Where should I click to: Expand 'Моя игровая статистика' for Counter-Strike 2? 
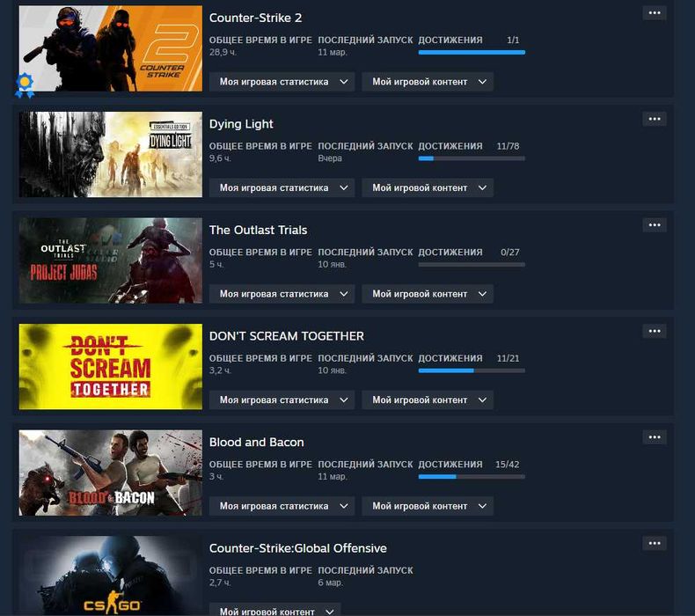[282, 82]
